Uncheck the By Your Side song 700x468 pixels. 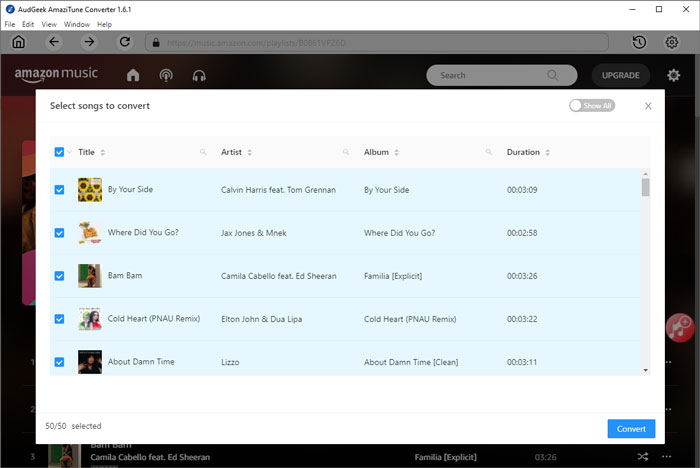click(59, 190)
